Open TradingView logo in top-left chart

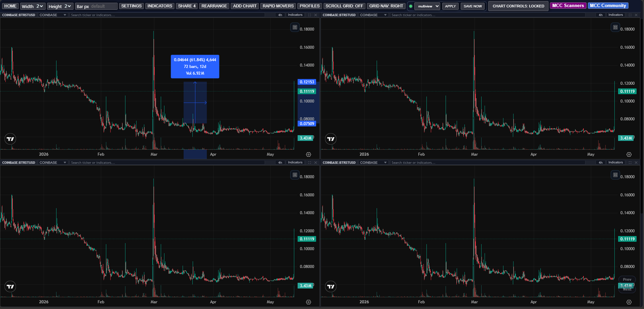[10, 139]
